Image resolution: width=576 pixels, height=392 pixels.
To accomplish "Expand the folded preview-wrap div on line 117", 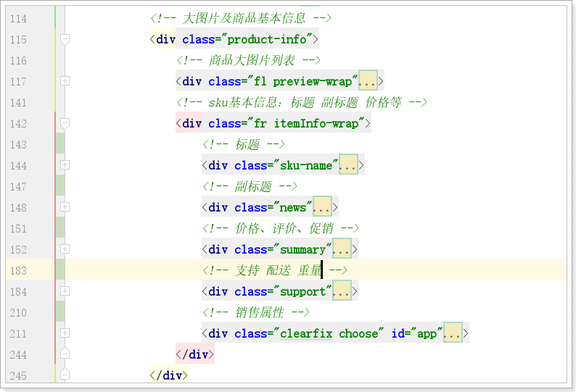I will [65, 80].
